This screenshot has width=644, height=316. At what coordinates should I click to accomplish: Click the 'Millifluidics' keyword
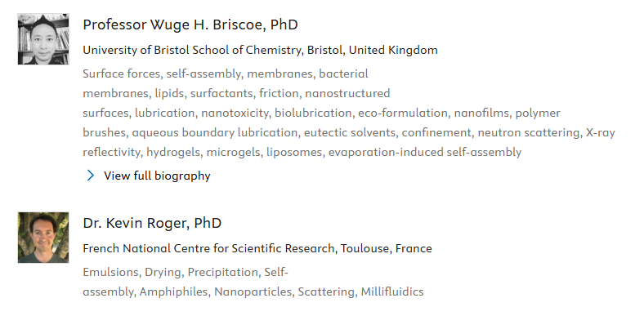coord(392,292)
